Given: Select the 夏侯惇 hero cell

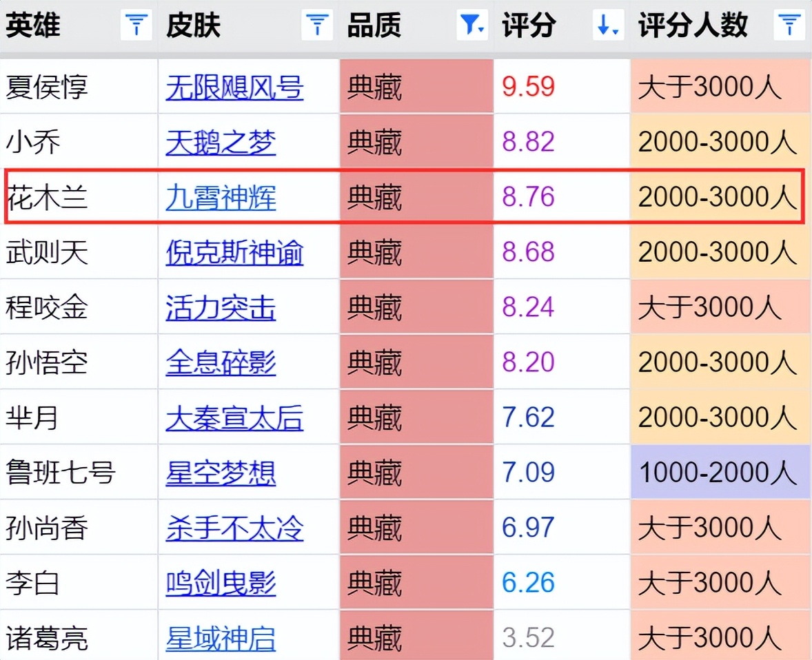Looking at the screenshot, I should [79, 86].
